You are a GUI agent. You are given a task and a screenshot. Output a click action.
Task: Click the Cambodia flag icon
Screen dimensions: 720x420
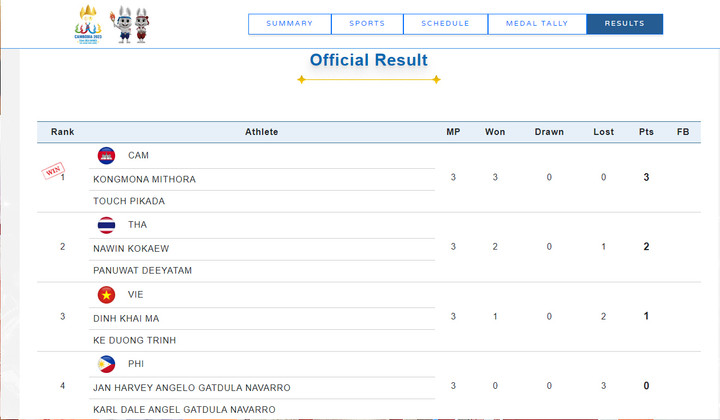pos(106,155)
